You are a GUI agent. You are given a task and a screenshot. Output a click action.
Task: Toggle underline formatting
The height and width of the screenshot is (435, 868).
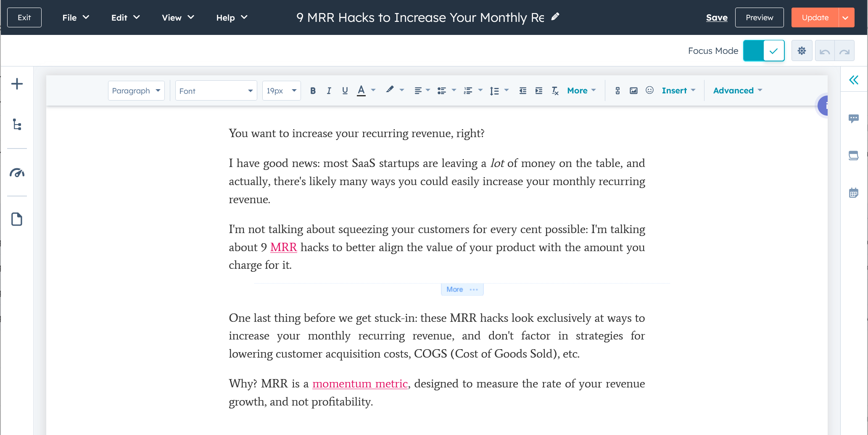(345, 90)
